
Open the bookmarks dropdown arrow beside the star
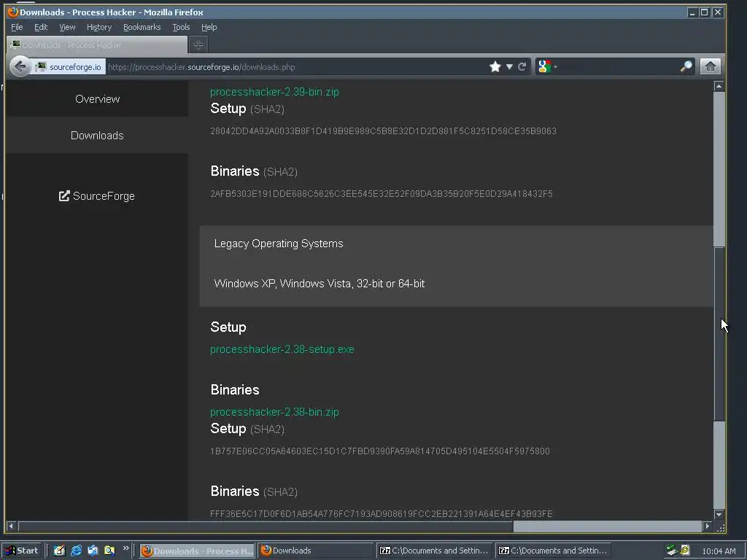(x=509, y=66)
